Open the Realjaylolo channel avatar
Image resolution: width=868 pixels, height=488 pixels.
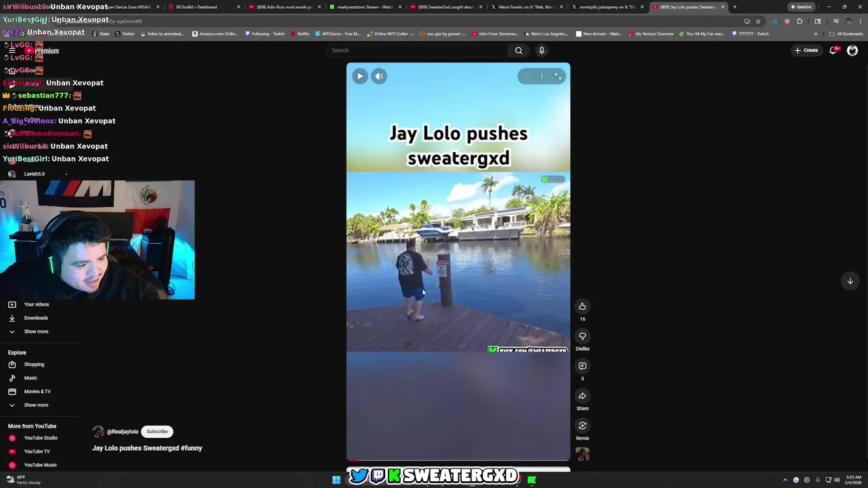[98, 432]
